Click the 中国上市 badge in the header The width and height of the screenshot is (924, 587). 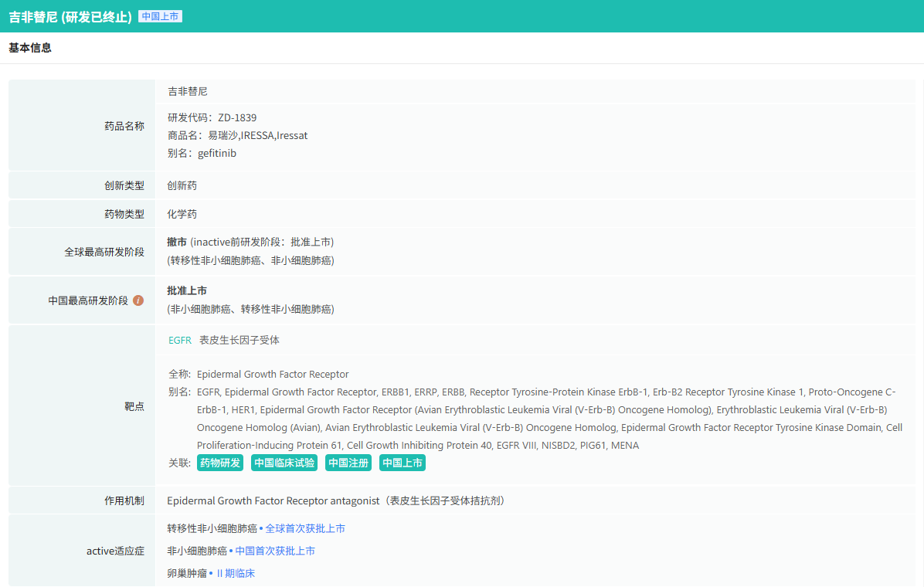click(x=160, y=16)
